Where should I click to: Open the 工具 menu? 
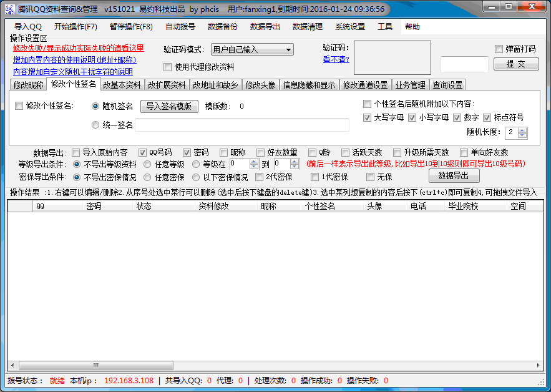[385, 27]
